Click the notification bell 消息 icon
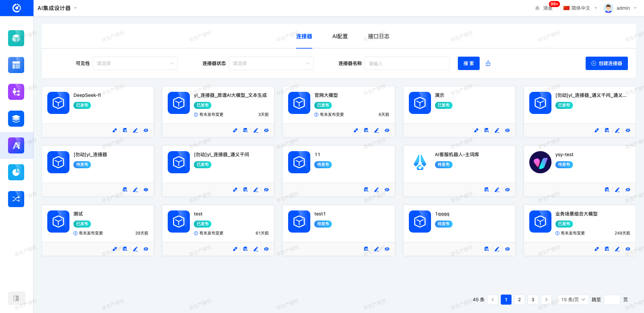This screenshot has height=313, width=644. click(537, 8)
